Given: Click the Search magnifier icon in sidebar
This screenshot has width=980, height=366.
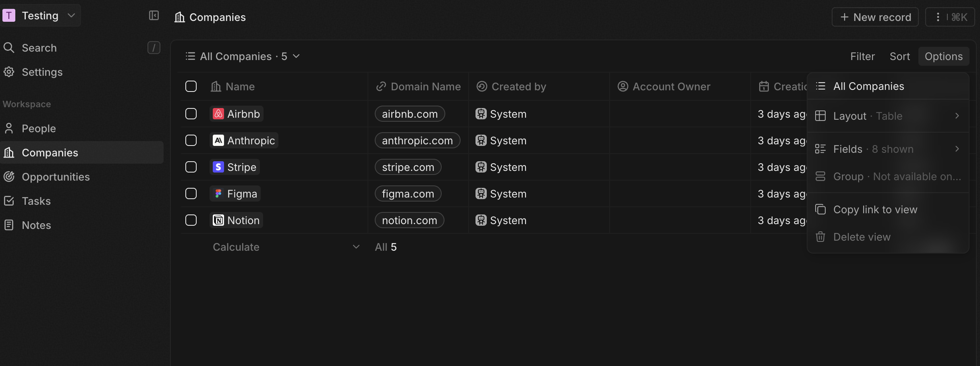Looking at the screenshot, I should [x=9, y=48].
